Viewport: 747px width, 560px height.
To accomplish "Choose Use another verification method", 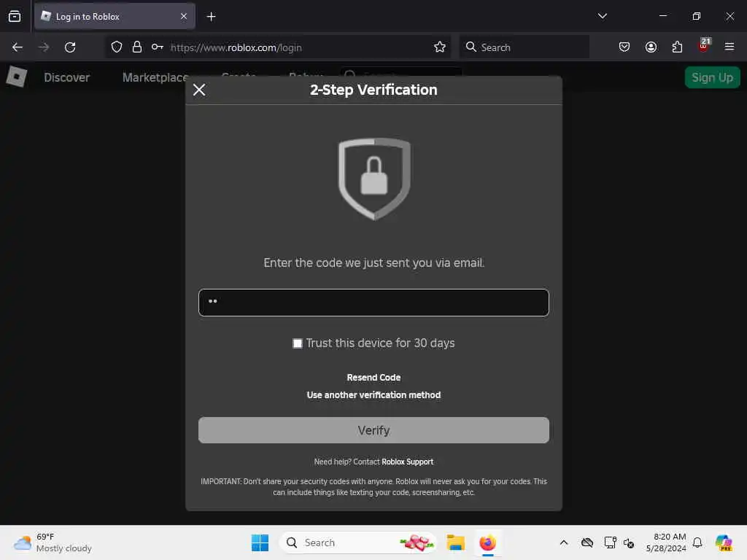I will [373, 394].
